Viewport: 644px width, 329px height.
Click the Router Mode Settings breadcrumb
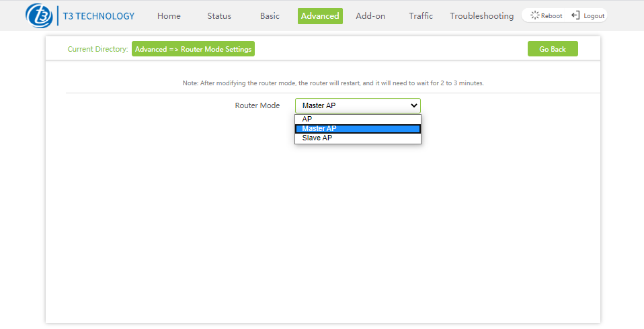pos(193,49)
